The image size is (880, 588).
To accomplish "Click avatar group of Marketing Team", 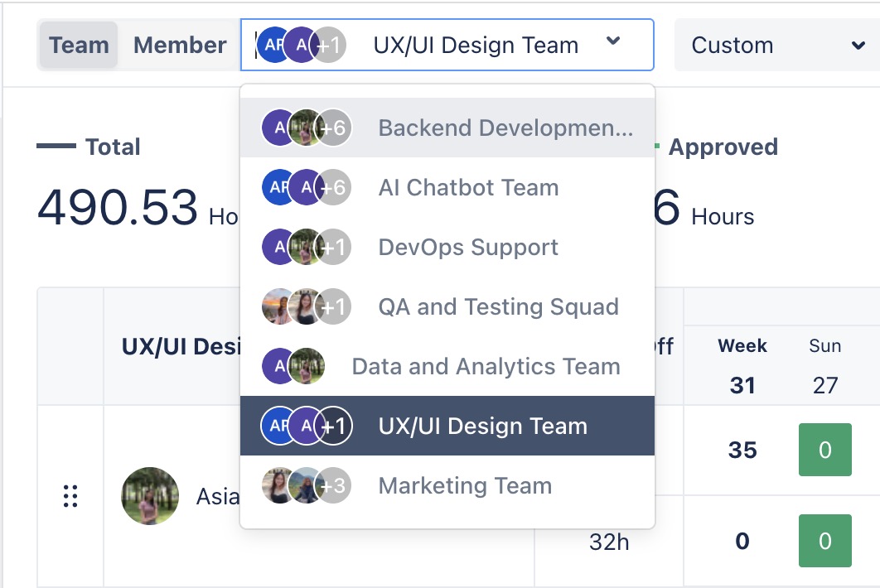I will tap(307, 486).
